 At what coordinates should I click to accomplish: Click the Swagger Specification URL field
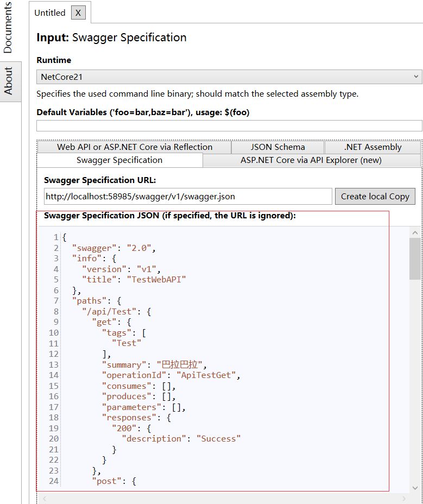(188, 197)
